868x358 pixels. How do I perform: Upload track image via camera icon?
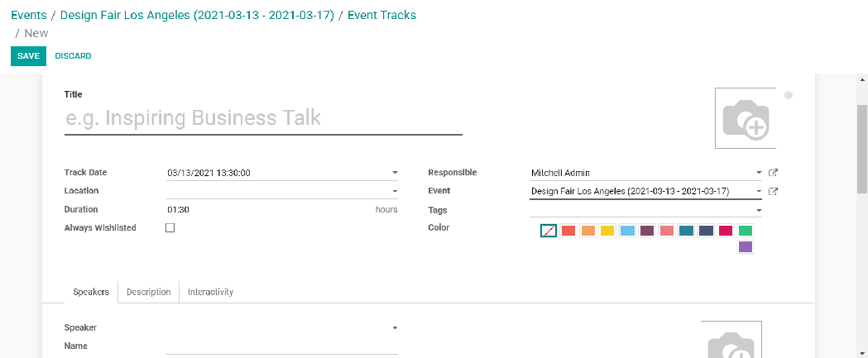pos(746,118)
